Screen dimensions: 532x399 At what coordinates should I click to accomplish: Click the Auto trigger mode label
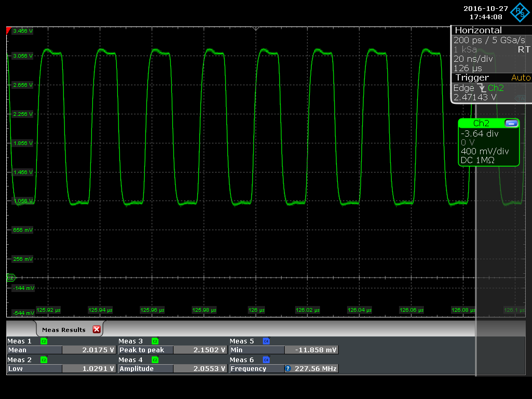click(521, 78)
